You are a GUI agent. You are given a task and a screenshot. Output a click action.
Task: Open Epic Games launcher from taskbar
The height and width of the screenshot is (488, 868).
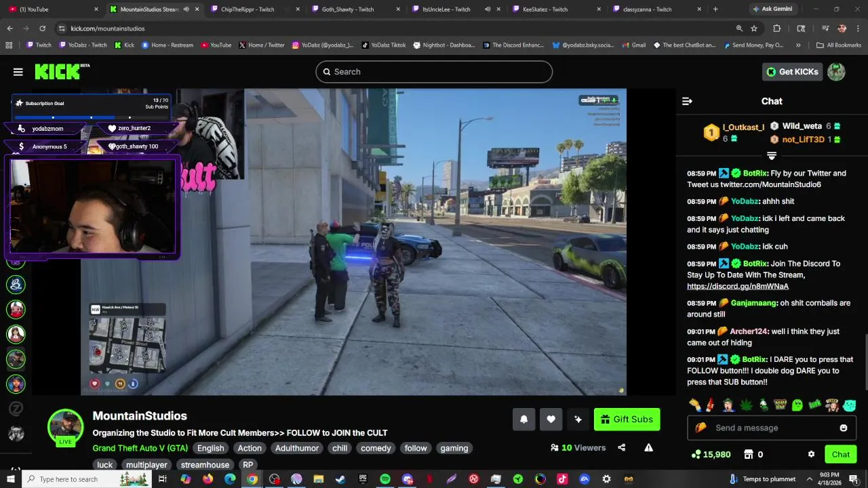click(x=363, y=479)
